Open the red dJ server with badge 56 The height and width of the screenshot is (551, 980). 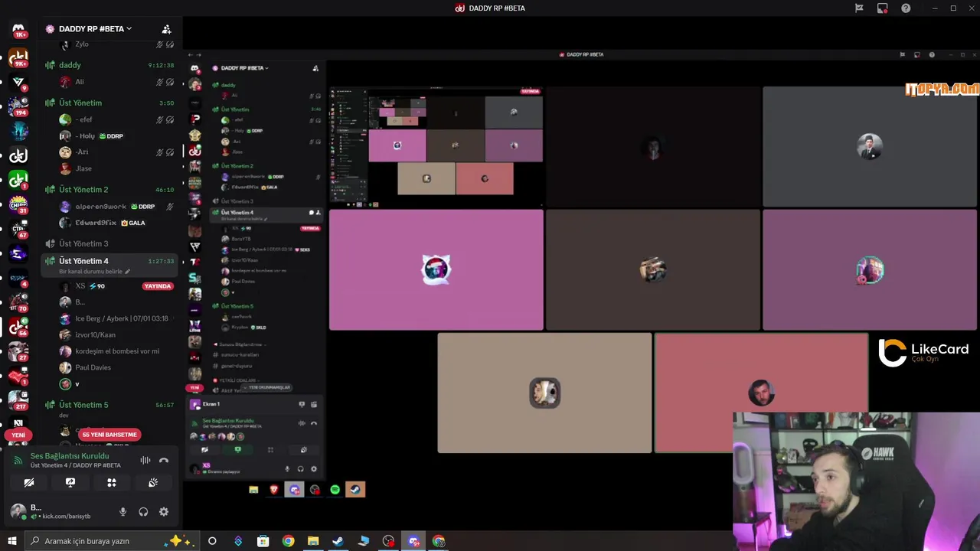tap(18, 327)
